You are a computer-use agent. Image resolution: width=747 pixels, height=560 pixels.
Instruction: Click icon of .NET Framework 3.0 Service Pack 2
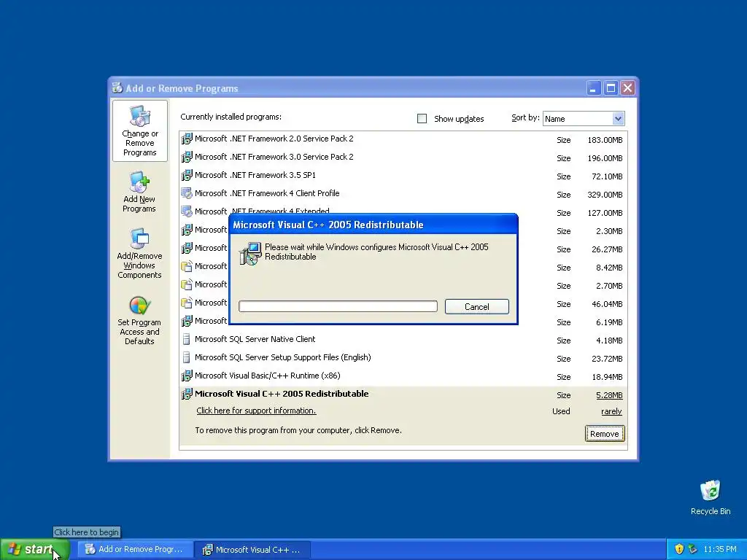tap(187, 157)
